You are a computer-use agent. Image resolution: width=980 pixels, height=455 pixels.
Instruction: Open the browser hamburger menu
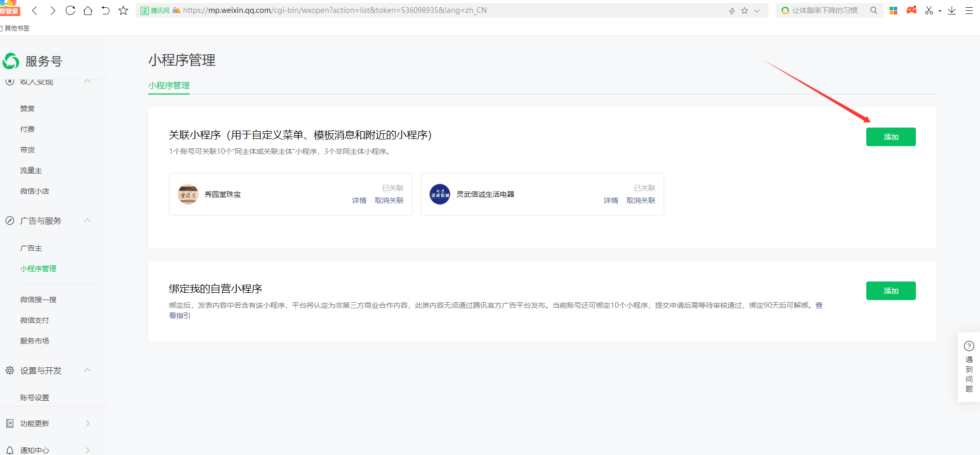click(x=969, y=10)
